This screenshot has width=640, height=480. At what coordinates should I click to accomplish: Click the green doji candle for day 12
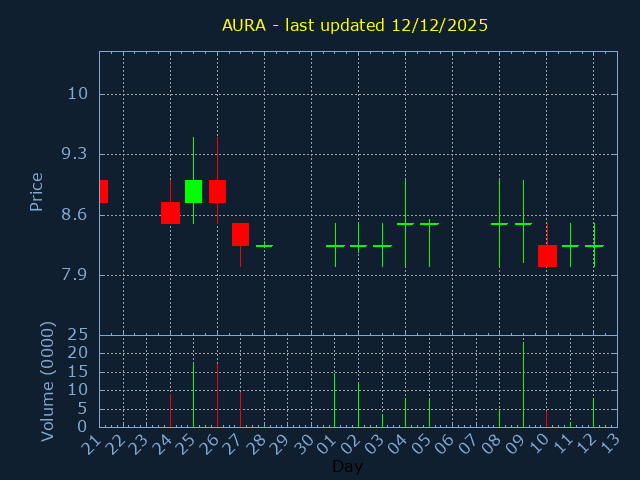pos(594,246)
